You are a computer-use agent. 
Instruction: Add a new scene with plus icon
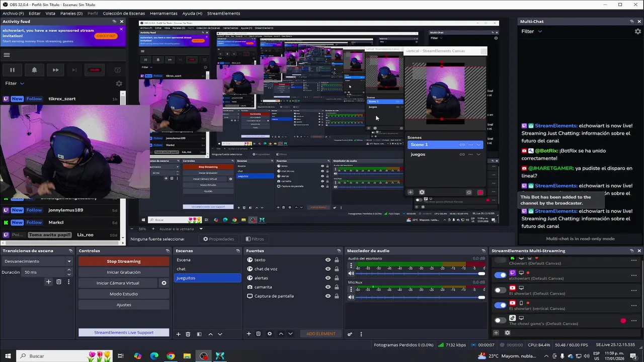pos(178,334)
